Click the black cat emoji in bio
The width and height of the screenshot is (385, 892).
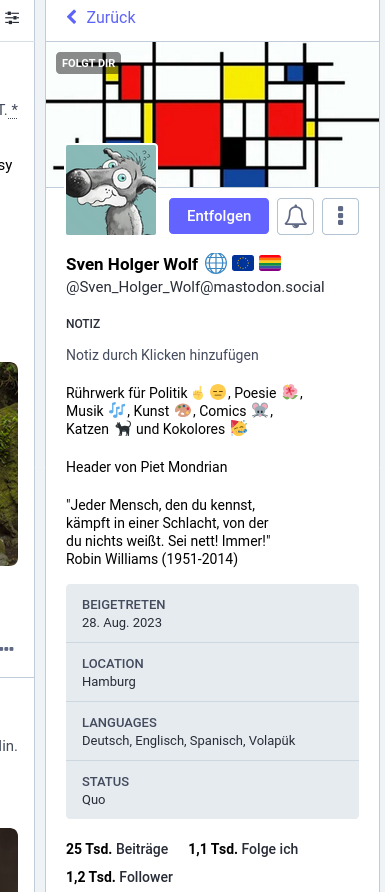click(x=122, y=429)
